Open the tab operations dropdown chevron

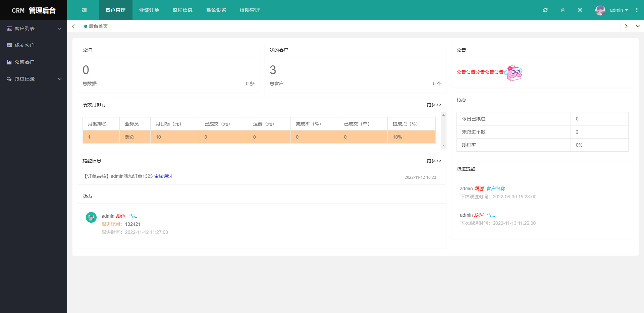(638, 26)
